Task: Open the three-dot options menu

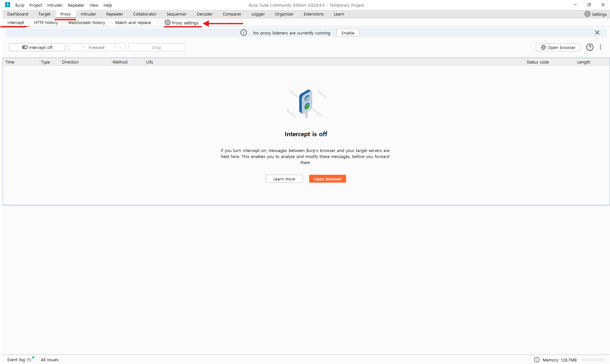Action: pos(601,47)
